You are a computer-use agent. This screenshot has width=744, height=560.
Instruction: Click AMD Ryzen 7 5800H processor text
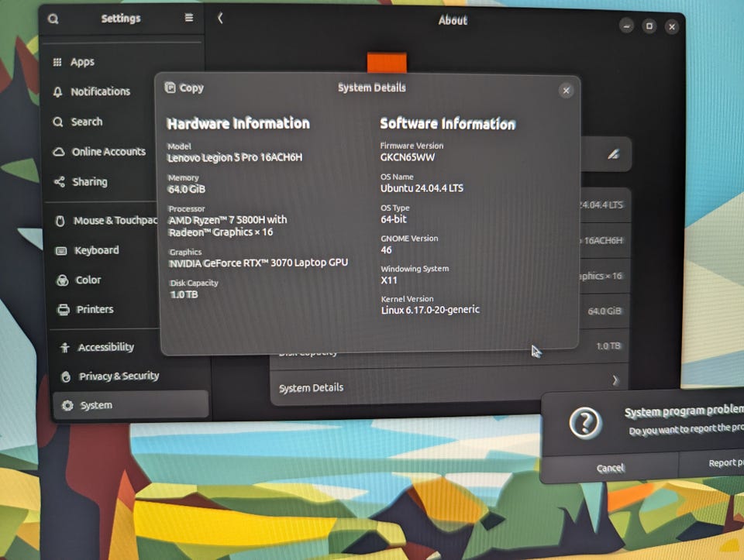tap(228, 226)
